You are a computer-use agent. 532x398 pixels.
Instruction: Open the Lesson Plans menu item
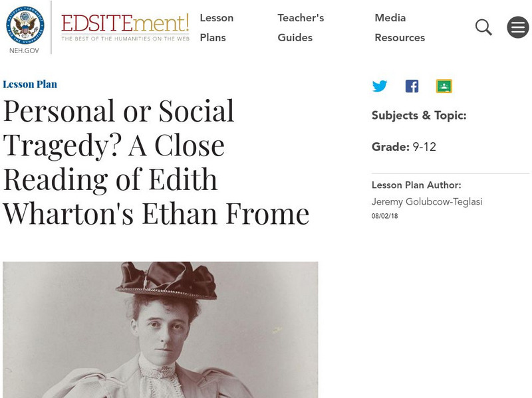[217, 28]
